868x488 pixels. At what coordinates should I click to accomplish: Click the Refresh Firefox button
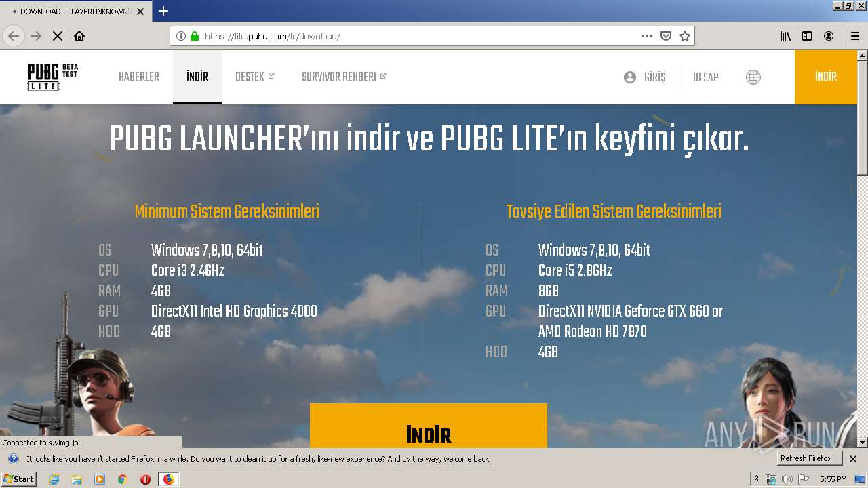809,459
